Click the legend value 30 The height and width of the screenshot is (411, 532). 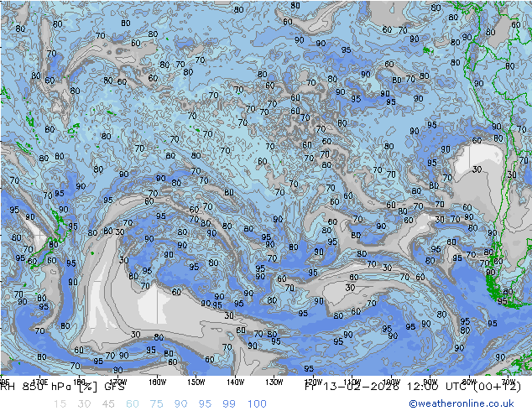pyautogui.click(x=84, y=403)
